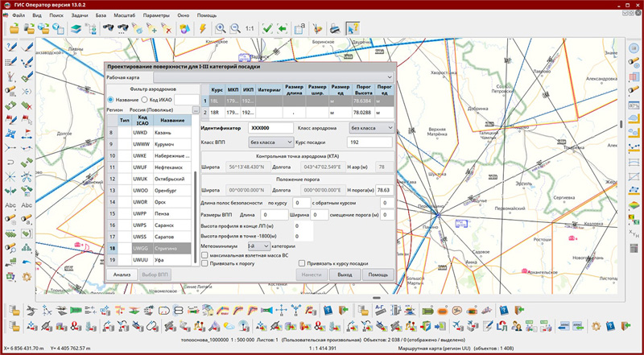The image size is (644, 355).
Task: Click the green left arrow icon in toolbar
Action: coord(282,28)
